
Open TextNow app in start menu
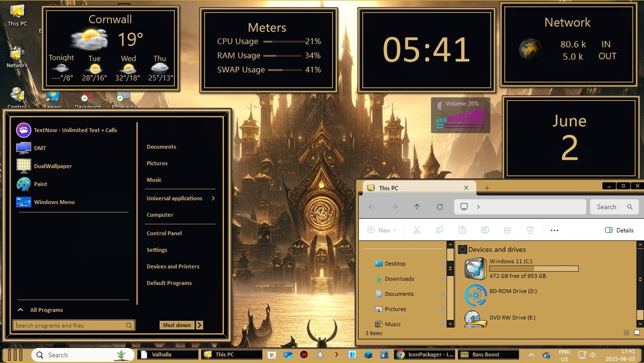66,130
